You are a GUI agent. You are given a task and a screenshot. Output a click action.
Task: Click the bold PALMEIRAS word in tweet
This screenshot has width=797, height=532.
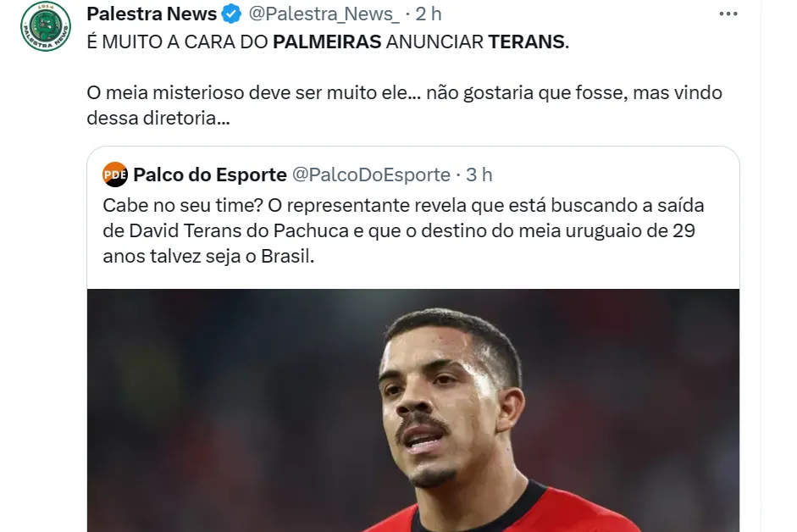(327, 42)
